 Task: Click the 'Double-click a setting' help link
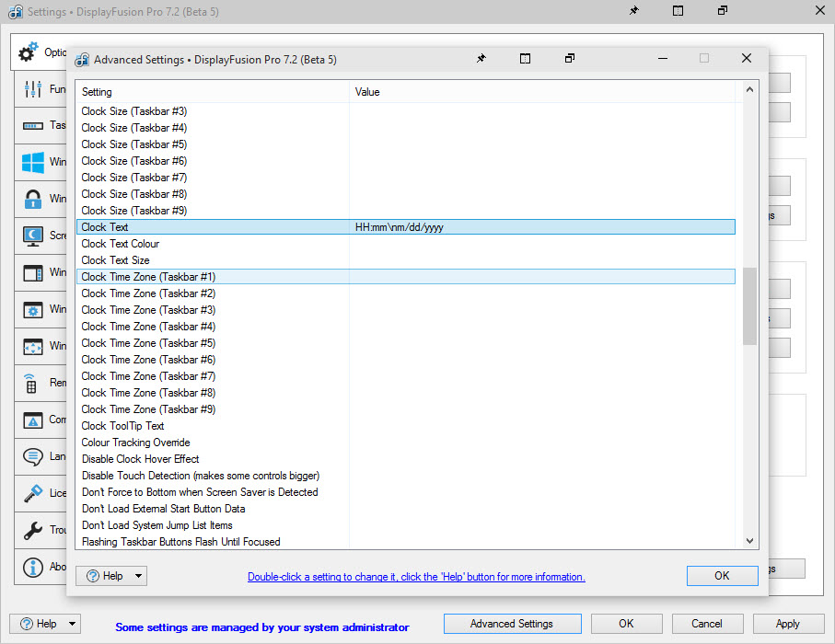click(416, 577)
